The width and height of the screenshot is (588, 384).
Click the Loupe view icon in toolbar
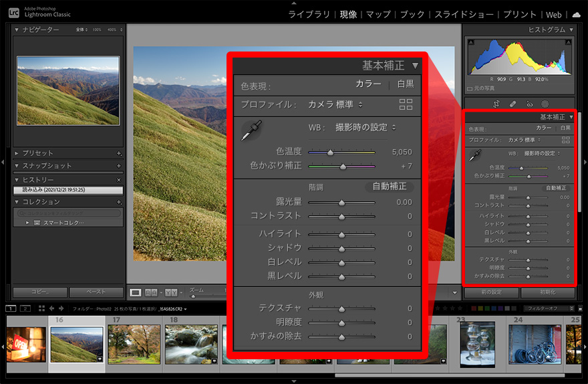click(136, 292)
